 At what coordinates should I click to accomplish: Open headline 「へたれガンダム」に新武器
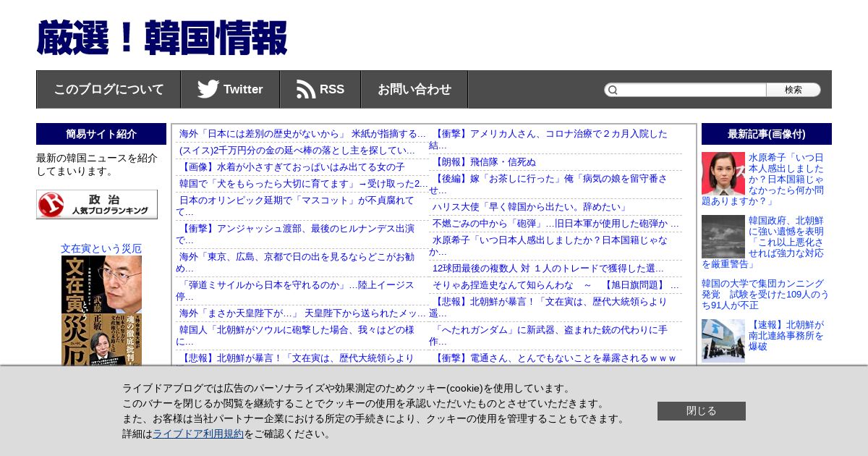[x=548, y=336]
